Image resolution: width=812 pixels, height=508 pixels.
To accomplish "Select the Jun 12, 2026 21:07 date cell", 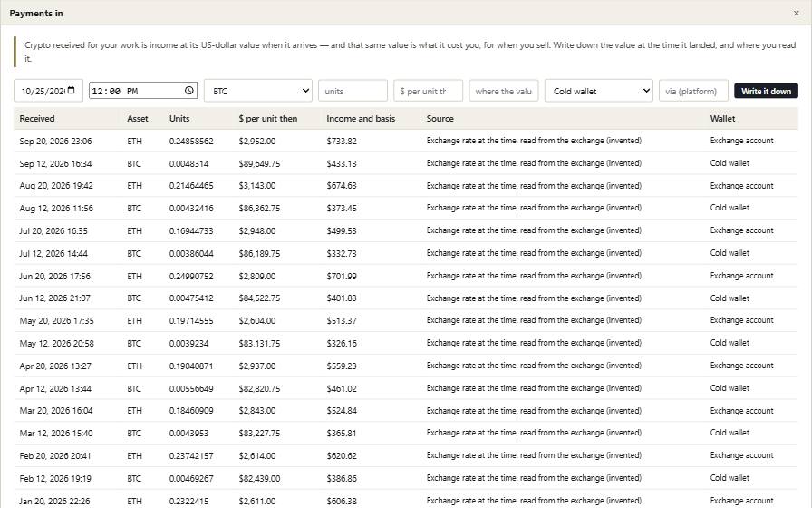I will 54,298.
